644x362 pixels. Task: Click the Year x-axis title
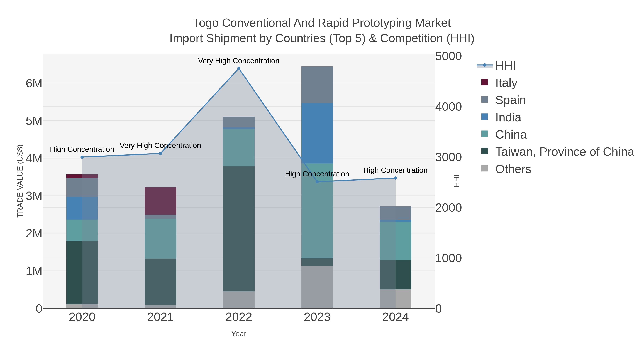239,334
